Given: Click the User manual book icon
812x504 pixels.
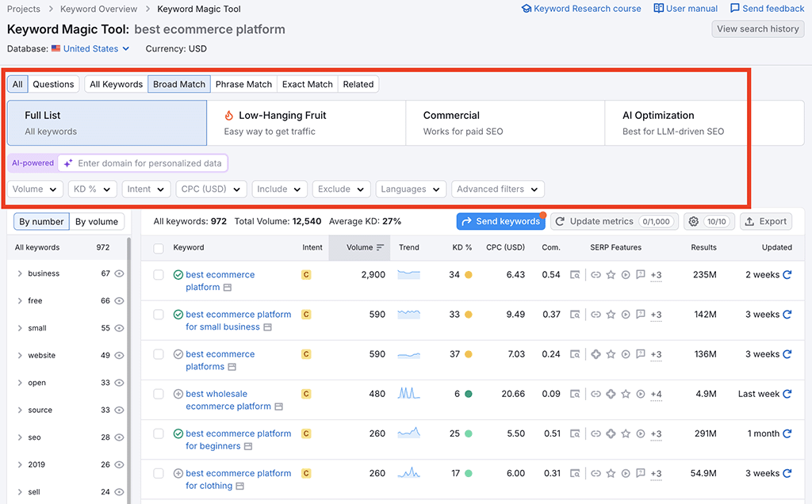Looking at the screenshot, I should click(x=658, y=8).
